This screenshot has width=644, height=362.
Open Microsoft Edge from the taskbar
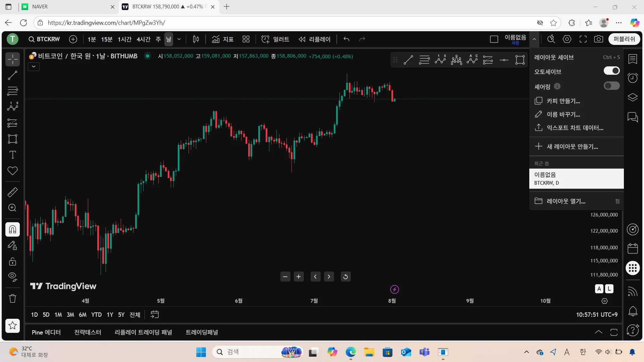pyautogui.click(x=351, y=352)
